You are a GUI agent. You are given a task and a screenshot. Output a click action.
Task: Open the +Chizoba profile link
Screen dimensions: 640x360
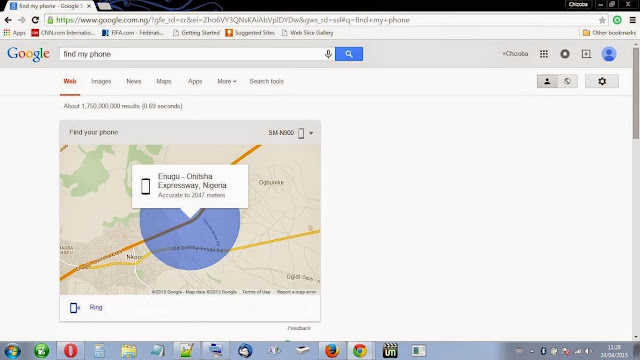point(515,54)
